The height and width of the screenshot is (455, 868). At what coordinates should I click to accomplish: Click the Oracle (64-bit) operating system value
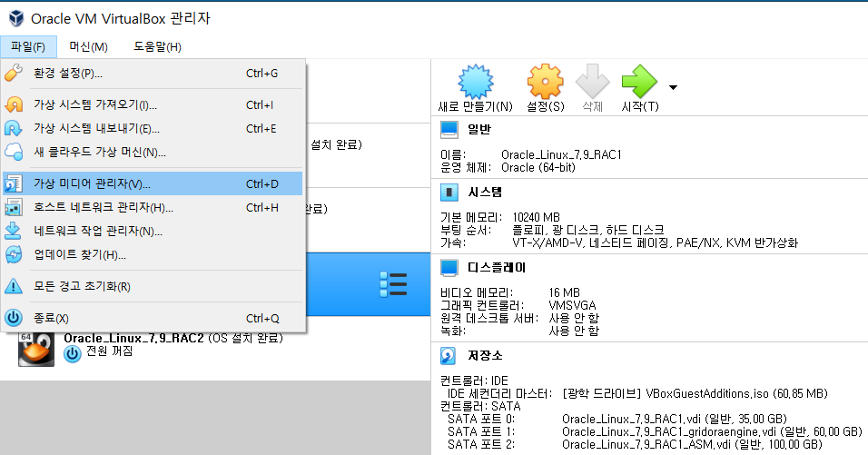tap(538, 168)
